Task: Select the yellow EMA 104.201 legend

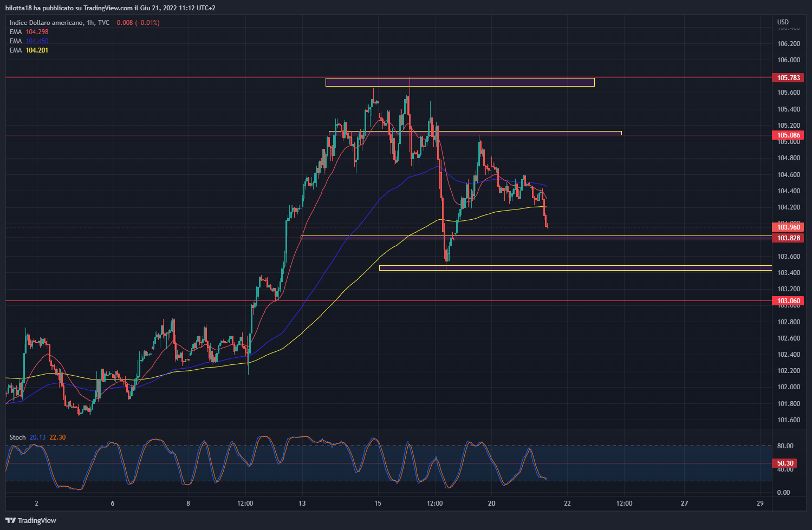Action: coord(29,50)
